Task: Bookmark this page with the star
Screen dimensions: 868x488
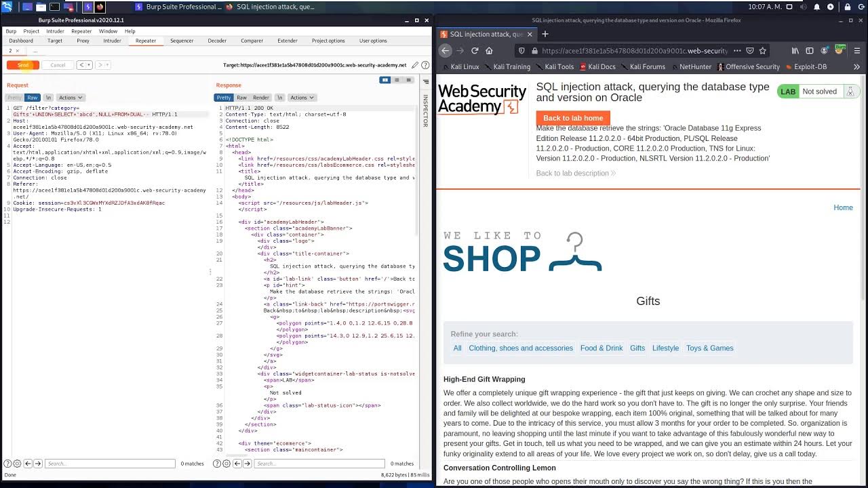Action: tap(763, 50)
